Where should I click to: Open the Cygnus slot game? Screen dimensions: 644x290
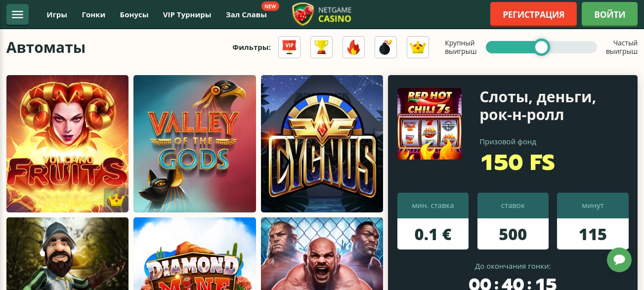tap(322, 144)
